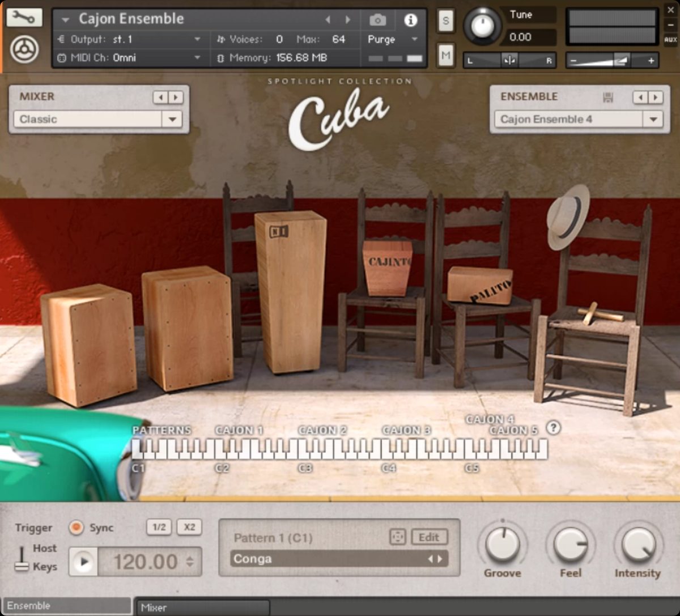Open the Purge dropdown menu
Screen dimensions: 680x616
click(392, 39)
